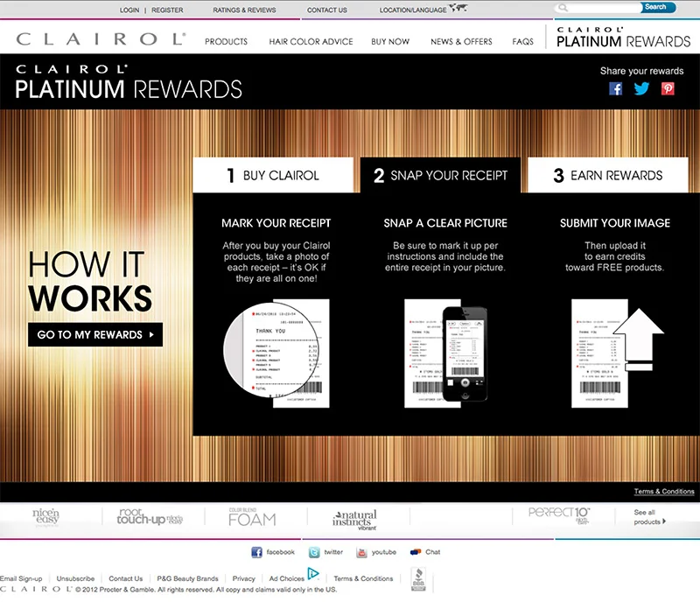Open the Products menu
The height and width of the screenshot is (602, 700).
point(226,41)
